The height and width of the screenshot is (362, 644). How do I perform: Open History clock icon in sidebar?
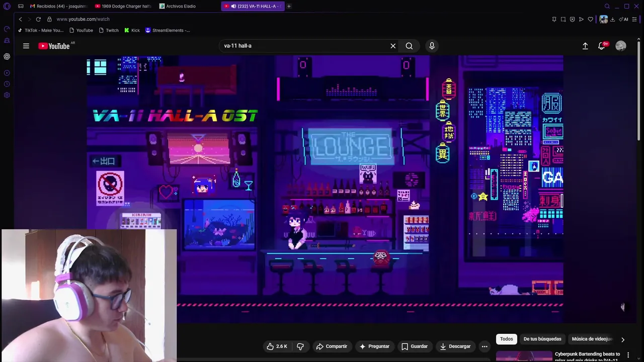point(7,84)
